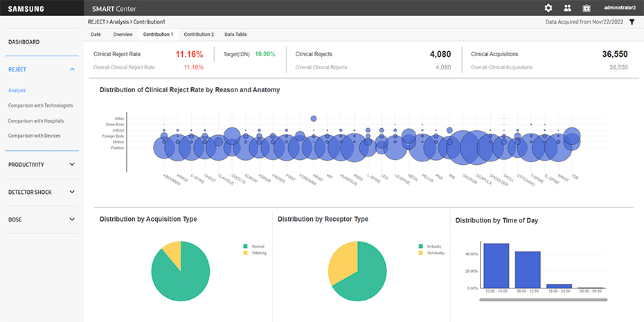The width and height of the screenshot is (644, 322).
Task: Open Comparison with Hospitals link
Action: [36, 120]
